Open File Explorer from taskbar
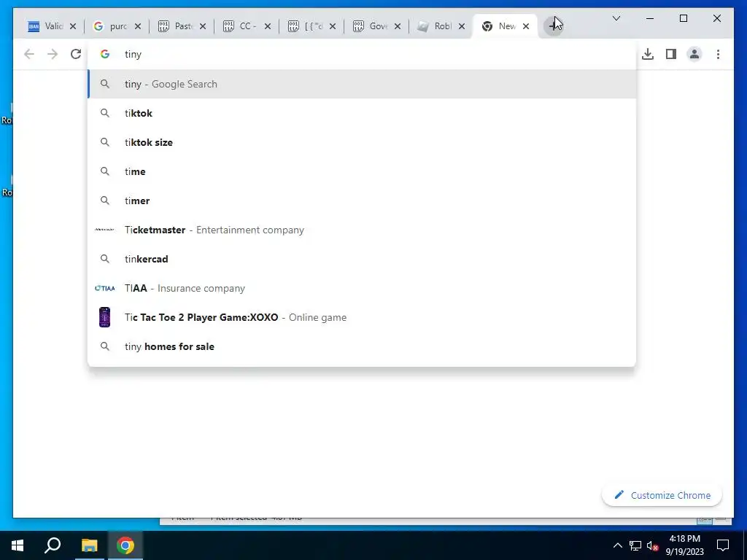The image size is (747, 560). [x=89, y=545]
